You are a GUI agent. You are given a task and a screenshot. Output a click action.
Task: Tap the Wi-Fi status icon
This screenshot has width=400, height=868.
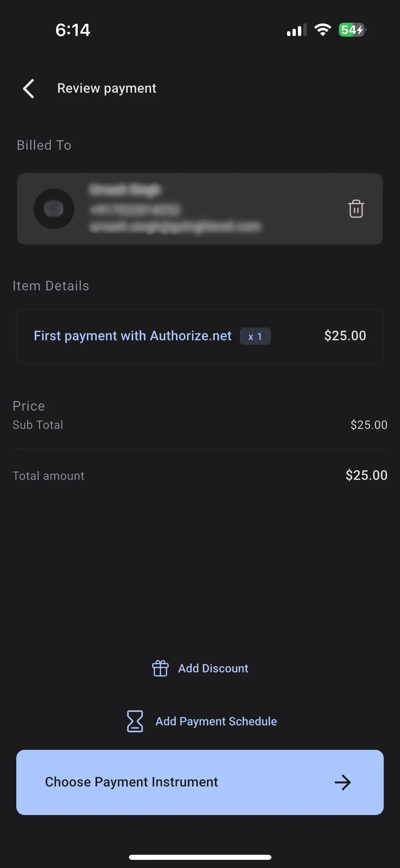point(323,30)
